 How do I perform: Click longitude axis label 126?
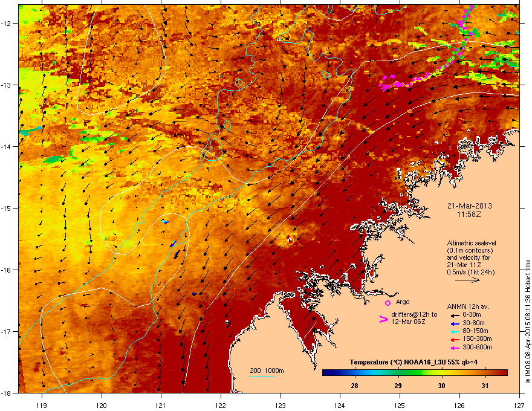click(459, 406)
